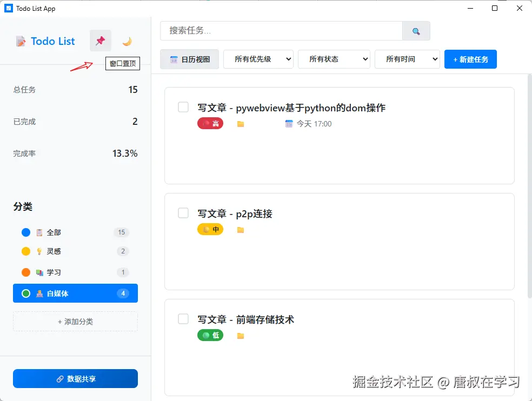Click the clipboard icon next to 全部
Viewport: 532px width, 401px height.
point(39,232)
